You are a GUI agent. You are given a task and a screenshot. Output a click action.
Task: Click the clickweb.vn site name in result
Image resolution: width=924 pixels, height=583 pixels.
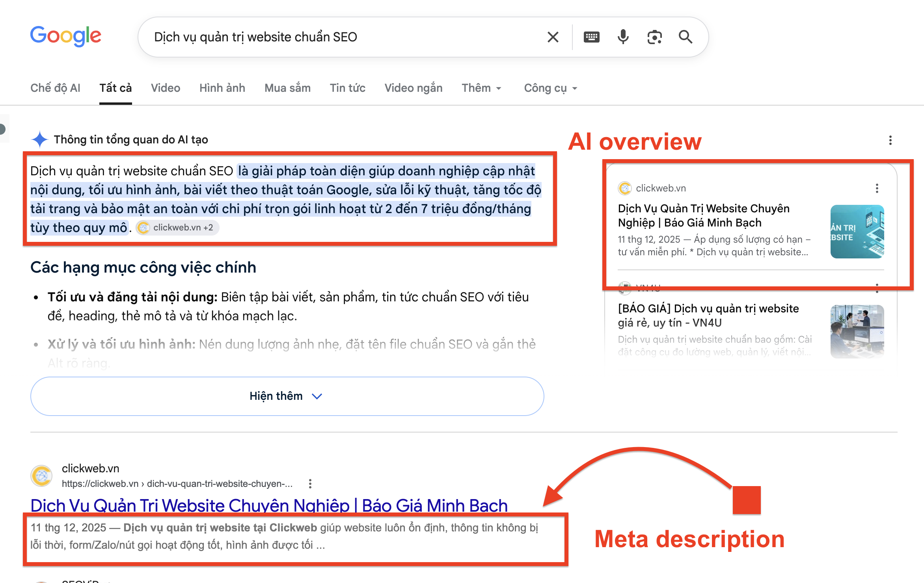(x=90, y=468)
